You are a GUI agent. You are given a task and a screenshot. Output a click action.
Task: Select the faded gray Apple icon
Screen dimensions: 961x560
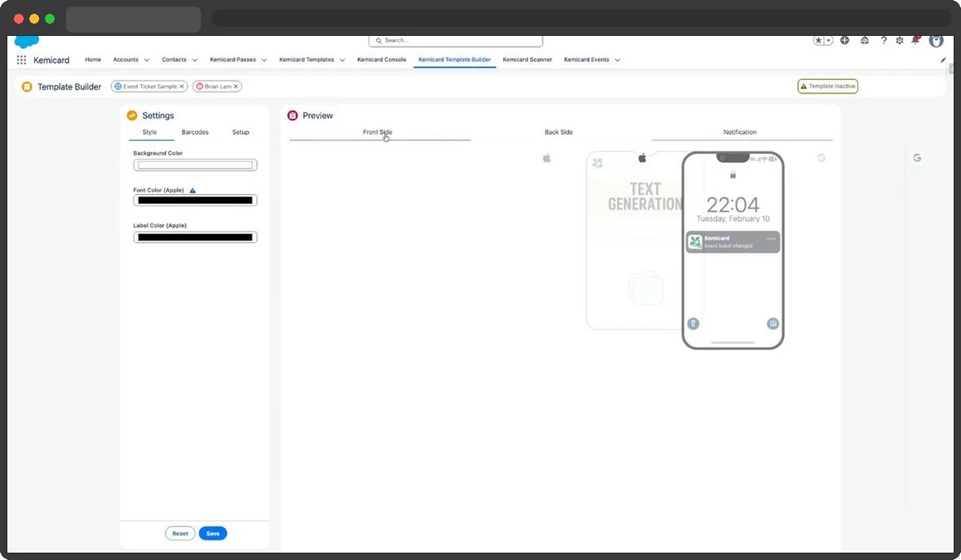(547, 158)
